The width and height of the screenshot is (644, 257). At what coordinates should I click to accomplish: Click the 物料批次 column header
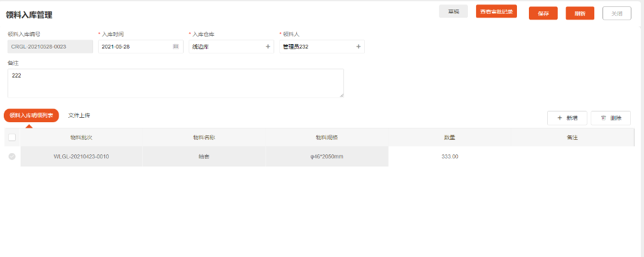tap(82, 137)
